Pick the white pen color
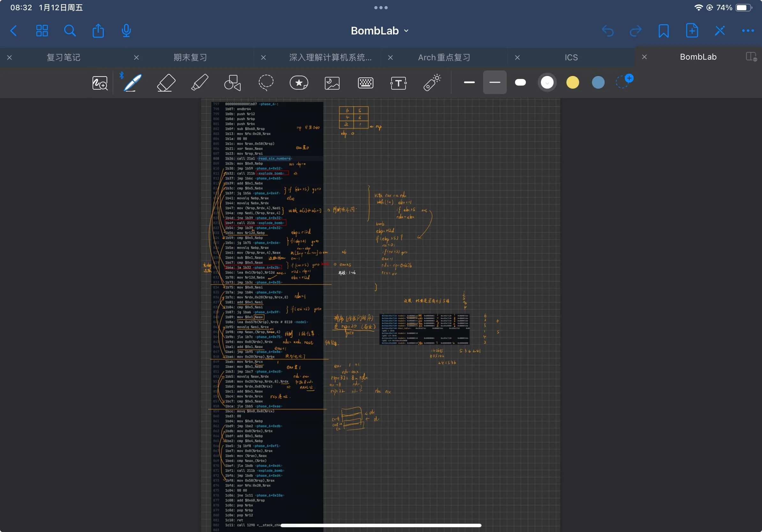 point(547,82)
